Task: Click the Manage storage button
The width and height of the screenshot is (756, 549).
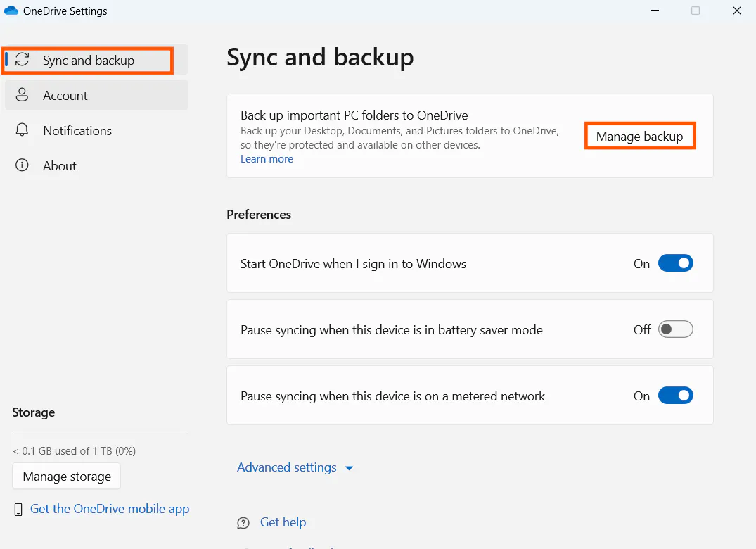Action: (66, 476)
